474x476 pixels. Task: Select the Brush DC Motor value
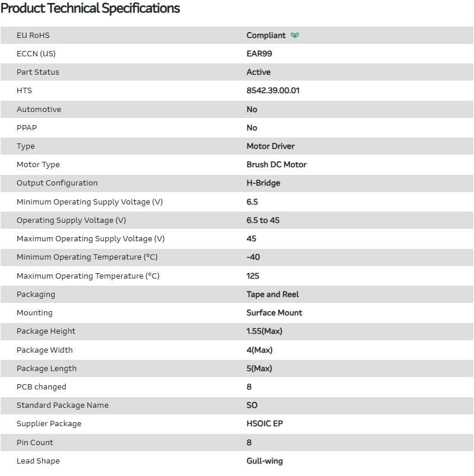click(x=276, y=165)
